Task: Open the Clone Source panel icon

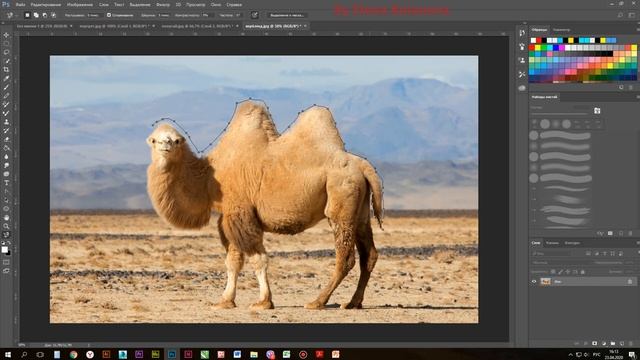Action: point(522,60)
